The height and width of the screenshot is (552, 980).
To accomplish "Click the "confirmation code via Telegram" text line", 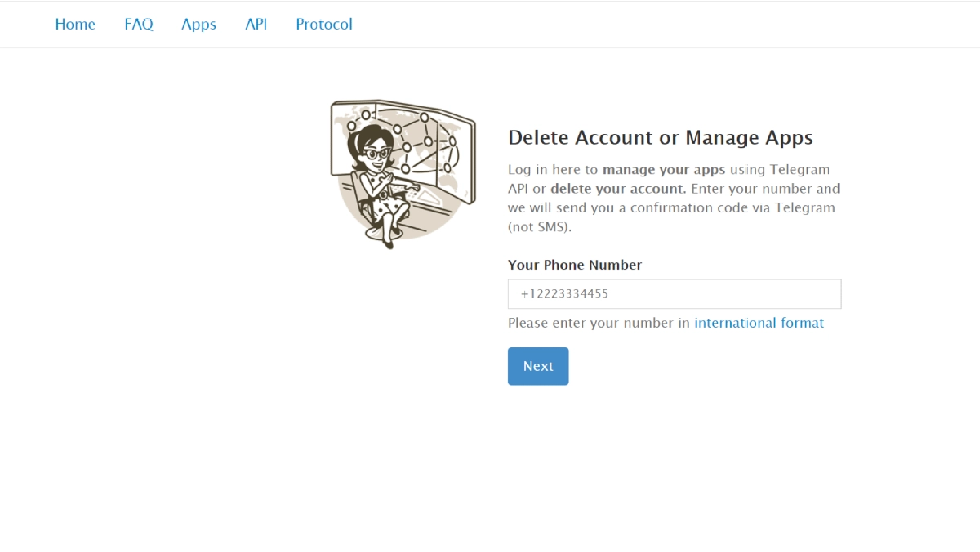I will pyautogui.click(x=732, y=208).
